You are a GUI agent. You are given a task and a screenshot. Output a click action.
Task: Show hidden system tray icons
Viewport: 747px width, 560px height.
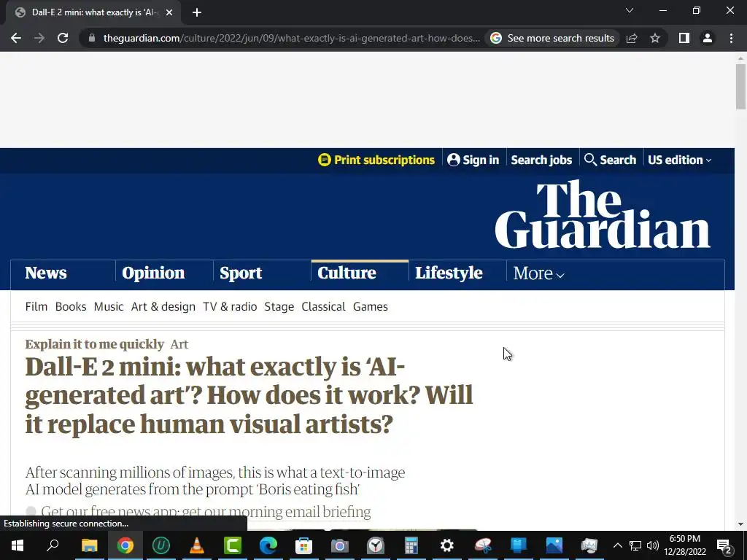click(617, 545)
